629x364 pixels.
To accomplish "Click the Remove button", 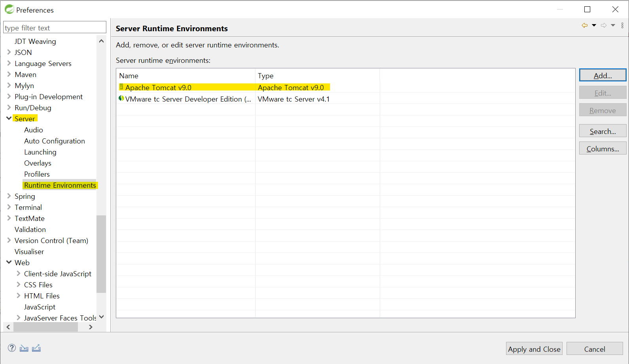I will (x=603, y=110).
